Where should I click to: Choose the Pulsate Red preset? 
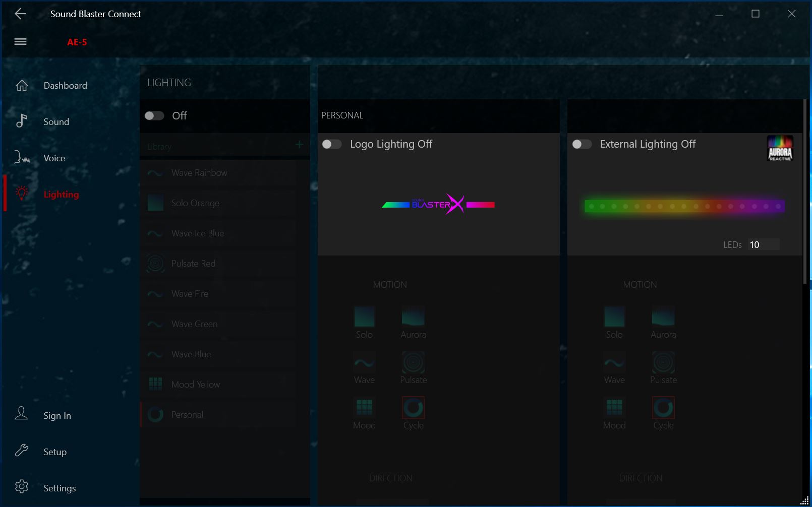219,264
